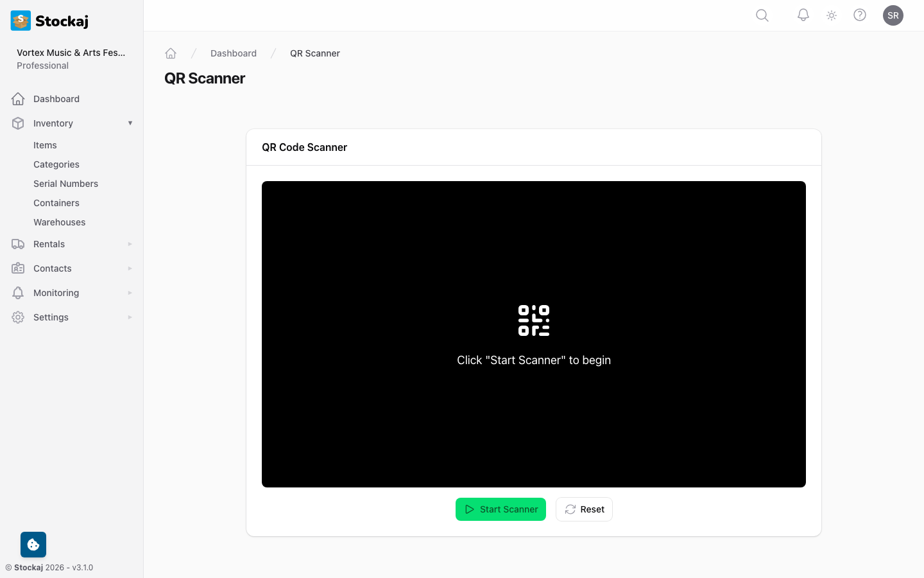Open the search icon in top bar
The image size is (924, 578).
pyautogui.click(x=762, y=15)
